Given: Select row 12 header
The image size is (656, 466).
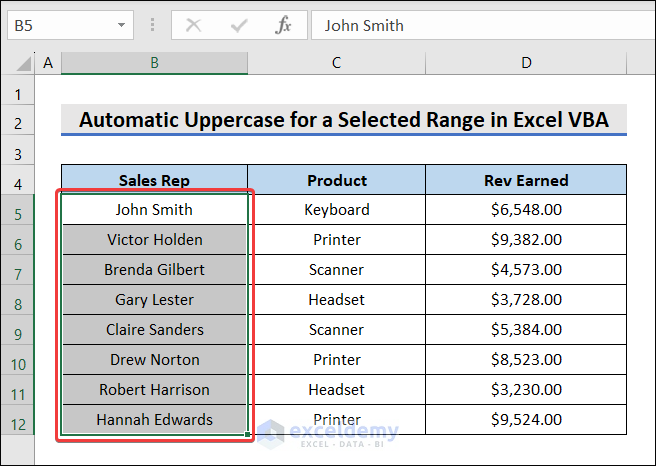Looking at the screenshot, I should point(18,420).
